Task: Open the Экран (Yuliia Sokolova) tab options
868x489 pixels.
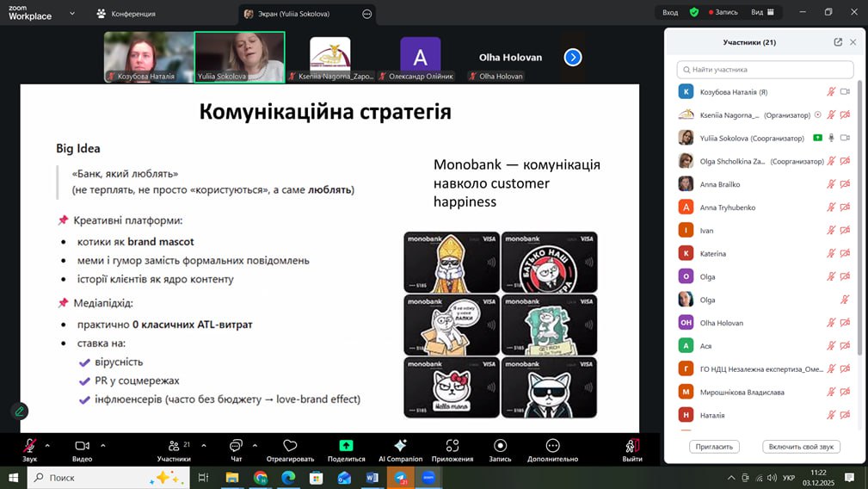Action: pos(367,14)
